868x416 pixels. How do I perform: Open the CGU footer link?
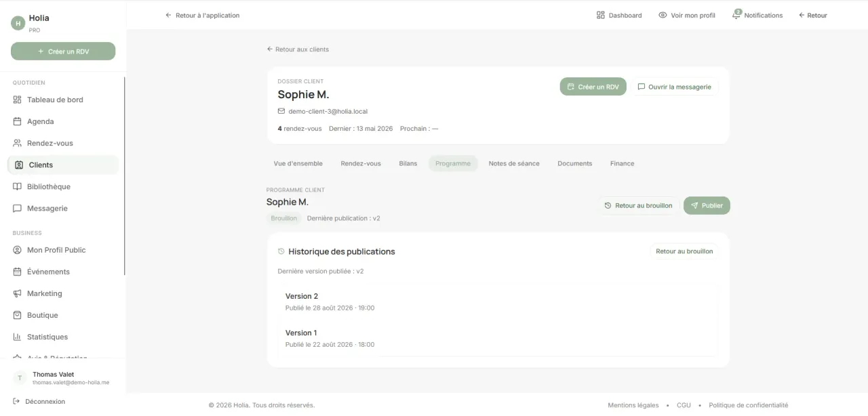pos(684,405)
